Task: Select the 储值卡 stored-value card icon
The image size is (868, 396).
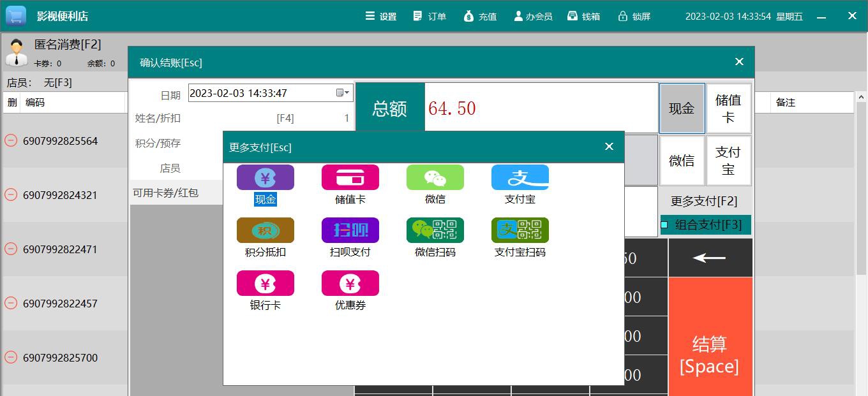Action: click(350, 177)
